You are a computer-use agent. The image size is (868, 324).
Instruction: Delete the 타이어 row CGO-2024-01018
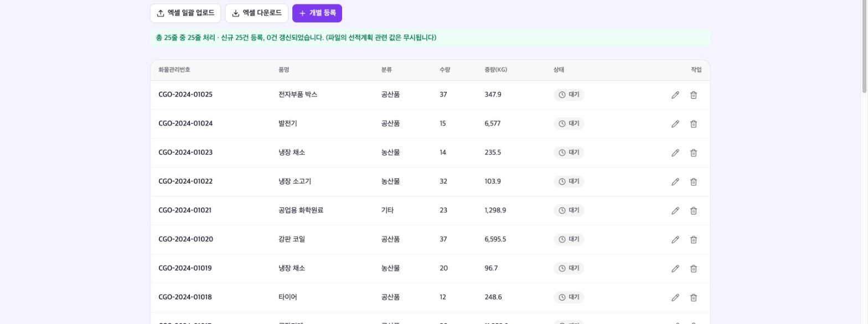click(x=693, y=297)
